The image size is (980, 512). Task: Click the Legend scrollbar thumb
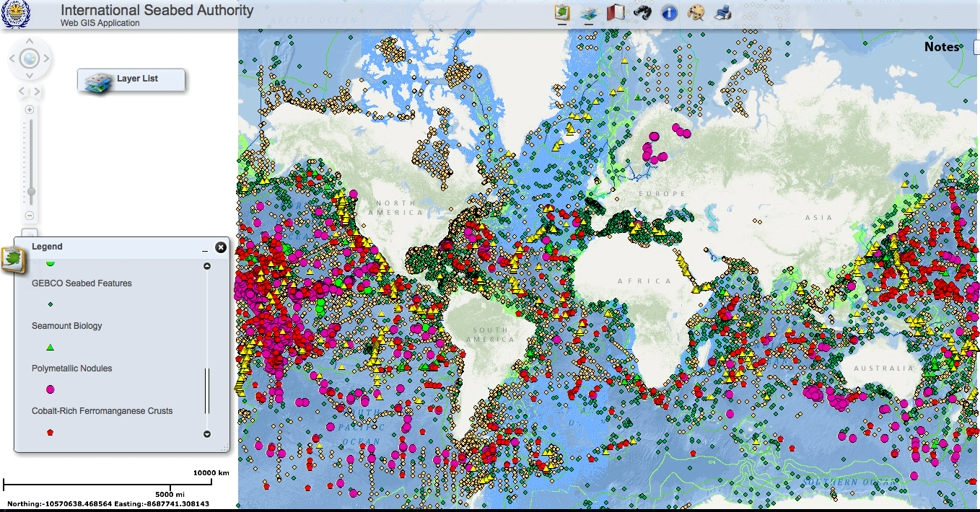coord(207,390)
